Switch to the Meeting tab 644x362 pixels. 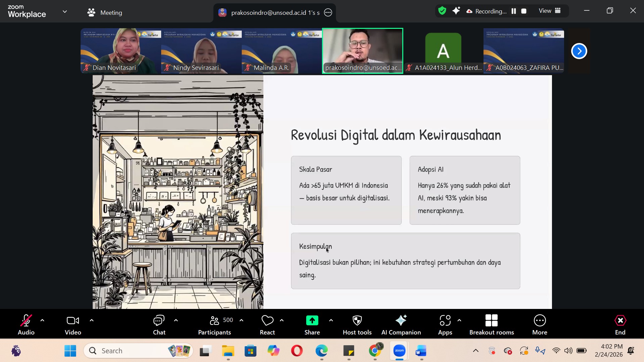105,13
